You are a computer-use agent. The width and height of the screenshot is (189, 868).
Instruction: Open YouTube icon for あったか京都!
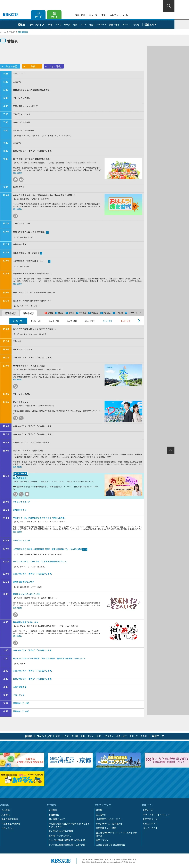[27, 494]
